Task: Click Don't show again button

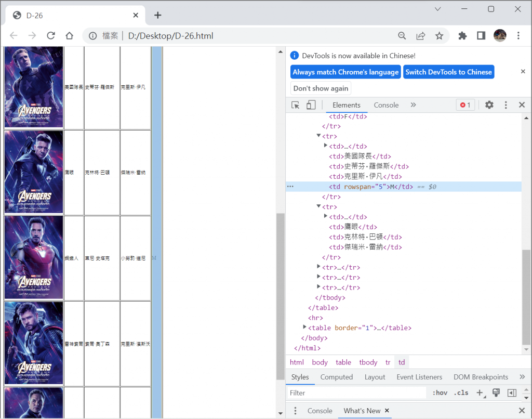Action: pos(321,88)
